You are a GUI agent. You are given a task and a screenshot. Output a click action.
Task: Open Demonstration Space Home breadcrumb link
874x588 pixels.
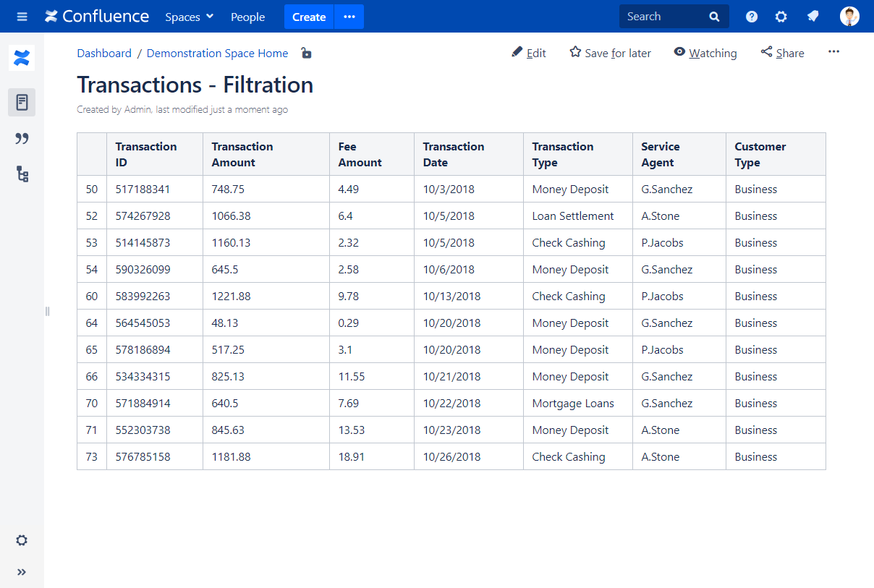(x=217, y=53)
